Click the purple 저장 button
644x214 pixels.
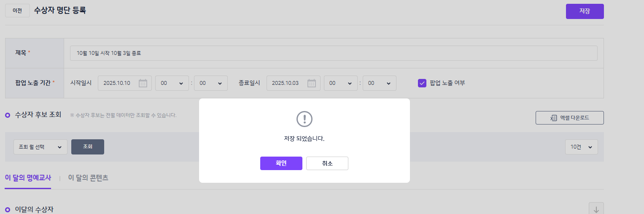click(x=585, y=11)
